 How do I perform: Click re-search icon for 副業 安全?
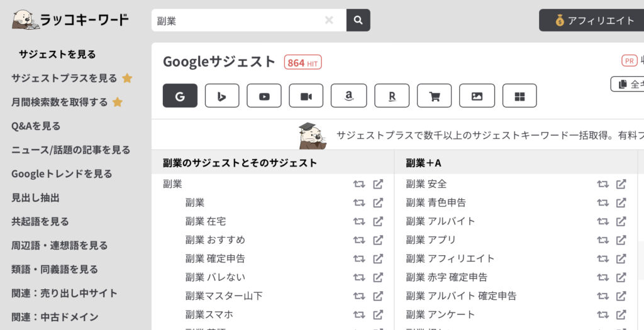603,184
